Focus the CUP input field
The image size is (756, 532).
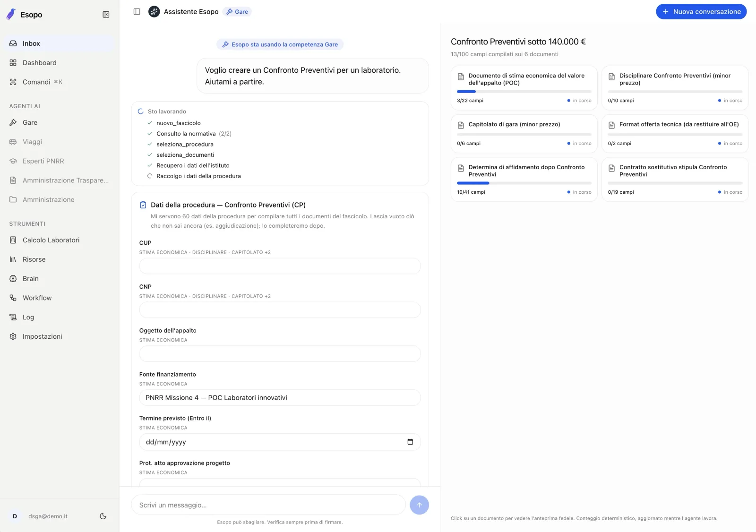click(280, 266)
